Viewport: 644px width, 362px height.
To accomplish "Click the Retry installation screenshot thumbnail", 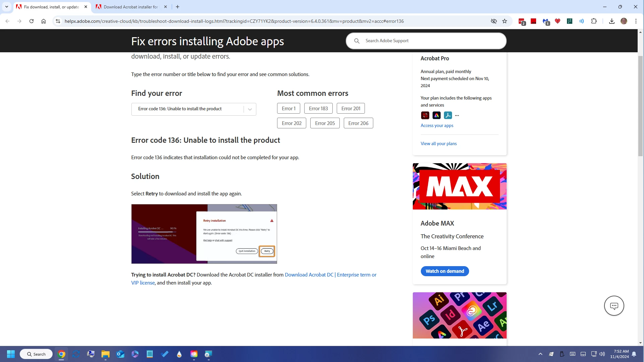I will [204, 234].
